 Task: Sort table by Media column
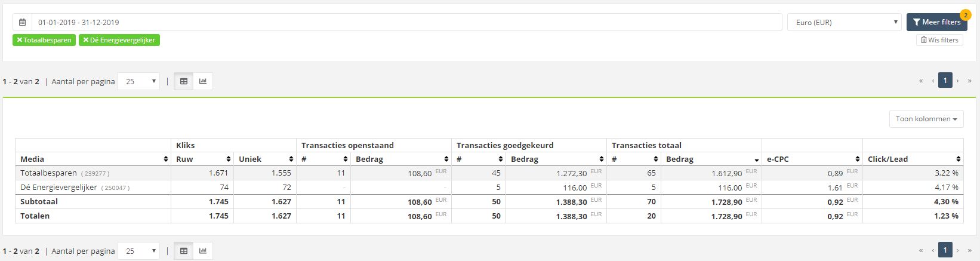(93, 159)
